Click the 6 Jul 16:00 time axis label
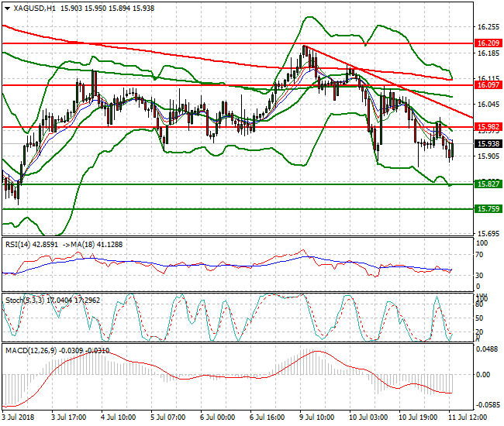This screenshot has height=426, width=504. point(267,417)
